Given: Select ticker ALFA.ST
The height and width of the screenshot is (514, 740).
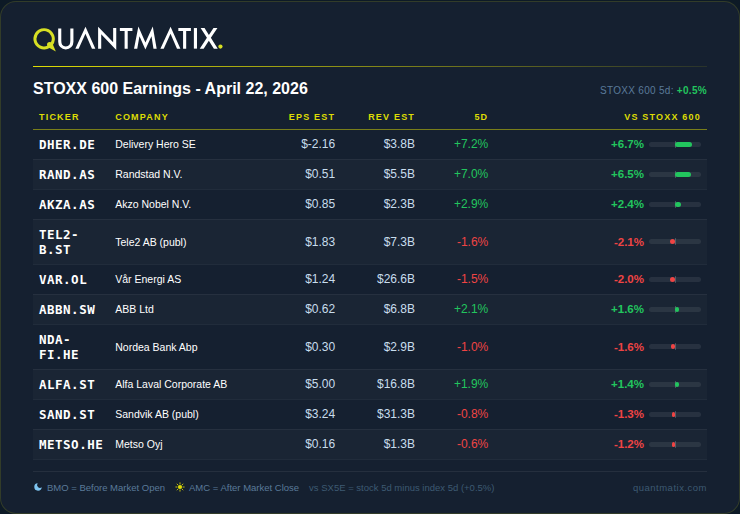Looking at the screenshot, I should pyautogui.click(x=67, y=385).
